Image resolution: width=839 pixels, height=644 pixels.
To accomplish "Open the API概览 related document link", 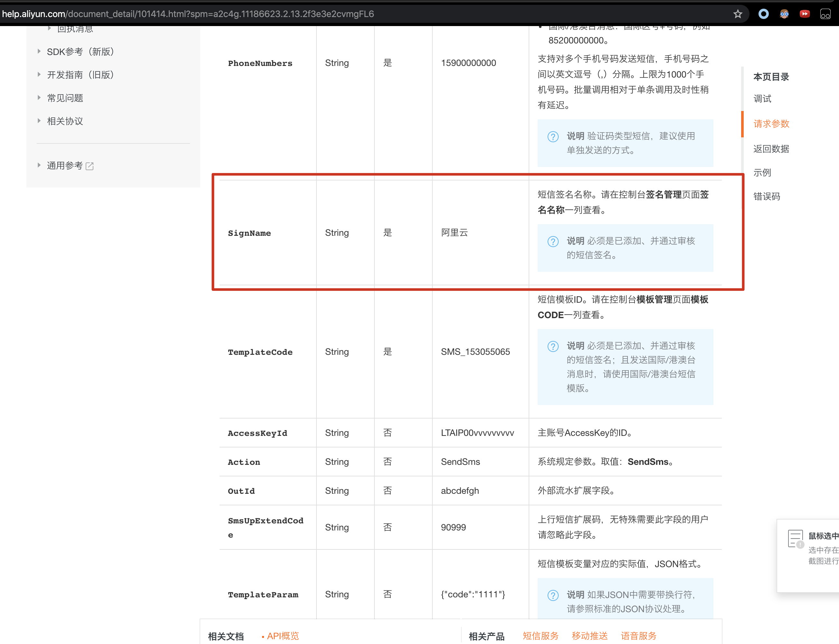I will tap(282, 636).
